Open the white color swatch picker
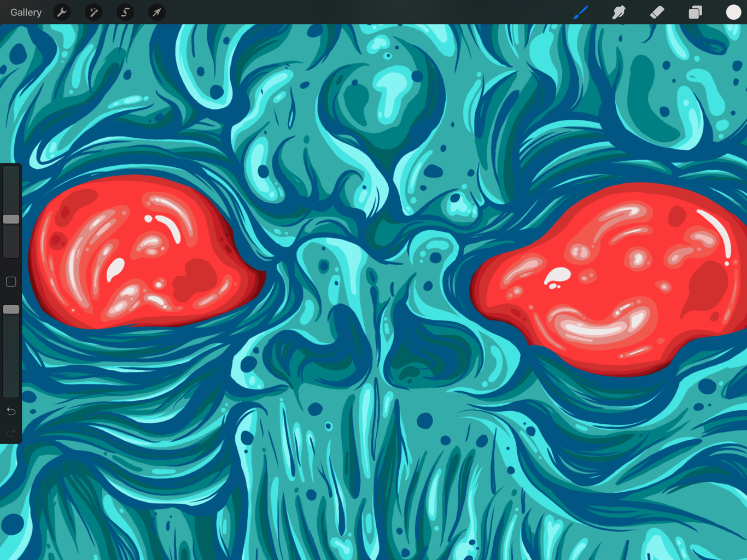 [x=733, y=12]
